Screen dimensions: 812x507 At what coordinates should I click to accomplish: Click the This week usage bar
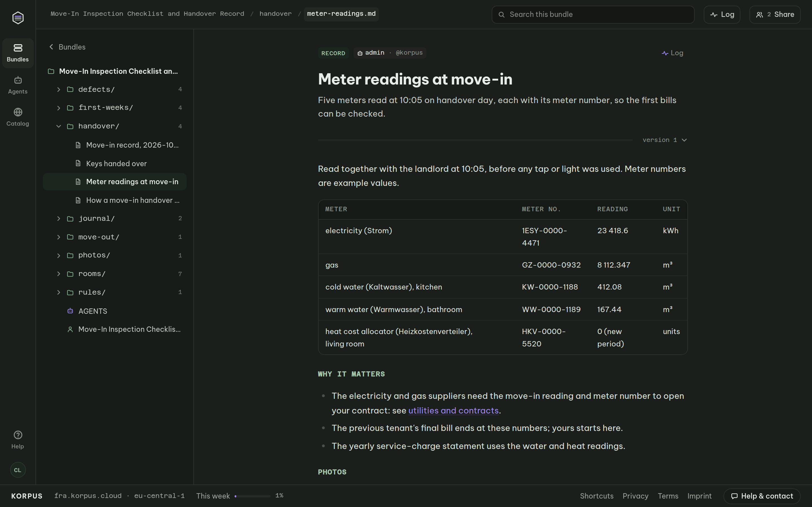tap(252, 496)
